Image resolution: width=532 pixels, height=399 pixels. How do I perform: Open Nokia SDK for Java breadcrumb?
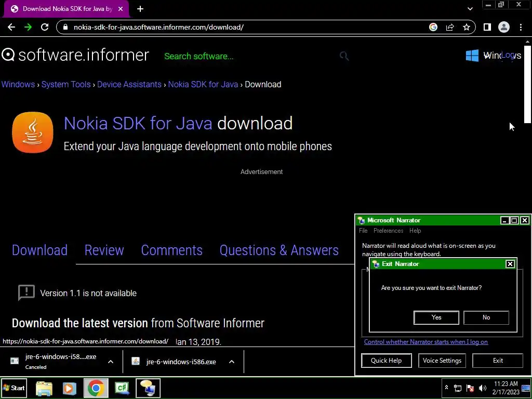click(203, 85)
